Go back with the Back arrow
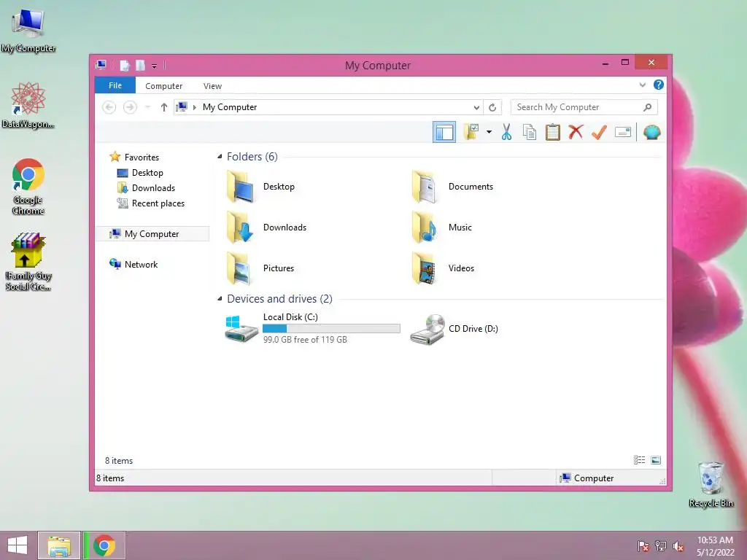Image resolution: width=747 pixels, height=560 pixels. (109, 107)
